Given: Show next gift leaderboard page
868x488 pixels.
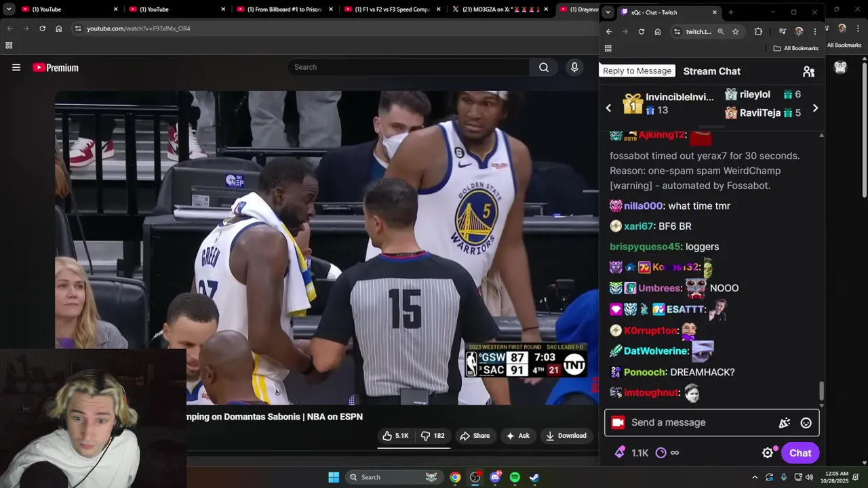Looking at the screenshot, I should coord(815,108).
